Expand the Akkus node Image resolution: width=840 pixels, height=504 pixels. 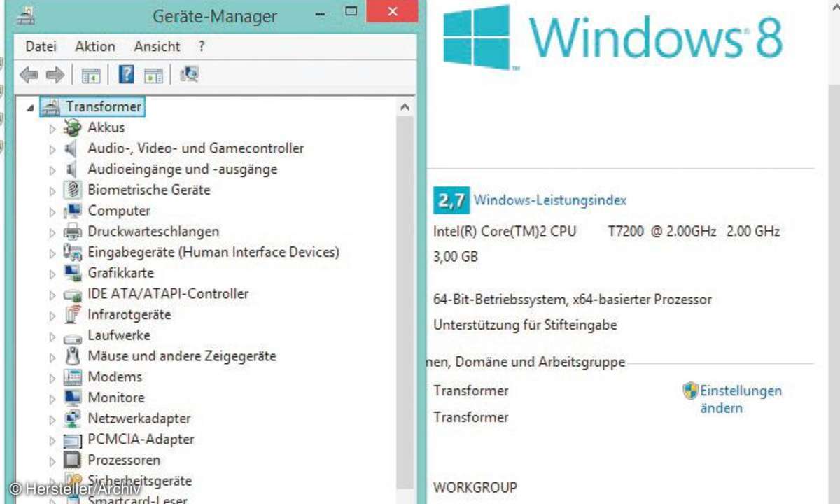[x=52, y=128]
